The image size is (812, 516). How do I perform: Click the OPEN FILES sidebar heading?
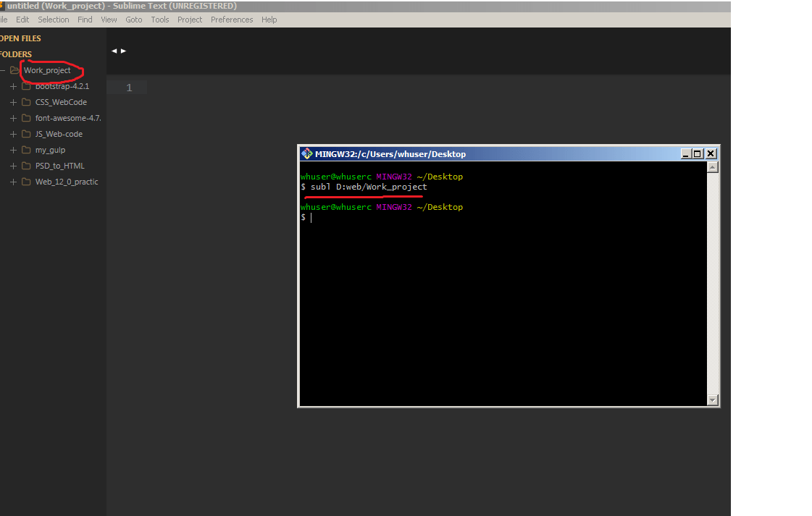20,38
